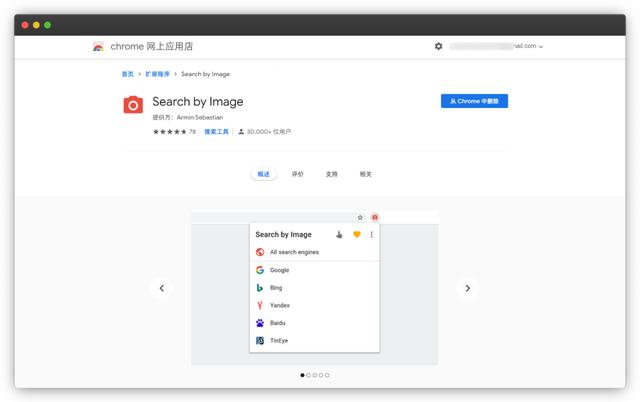Select the fourth carousel dot
Screen dimensions: 640x402
point(321,375)
